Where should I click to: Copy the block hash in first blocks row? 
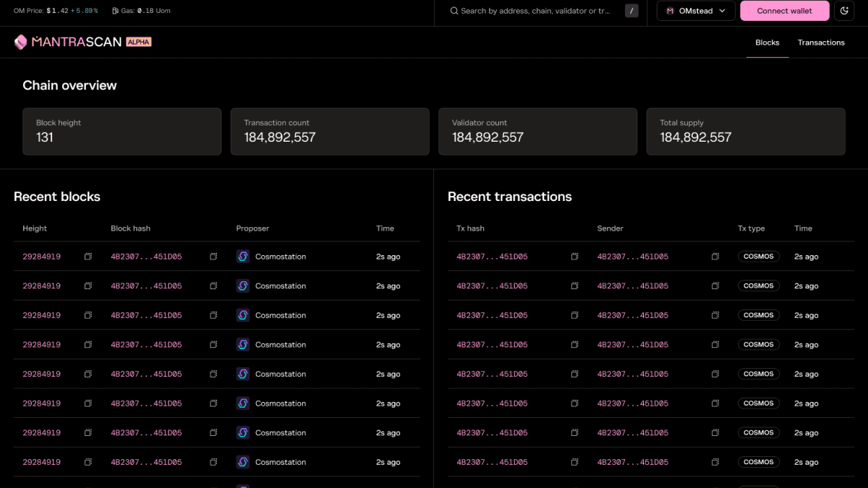point(213,257)
